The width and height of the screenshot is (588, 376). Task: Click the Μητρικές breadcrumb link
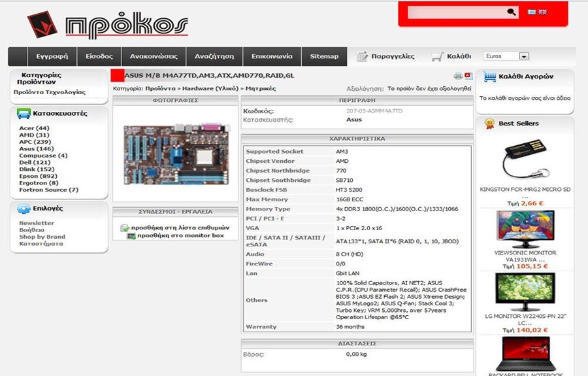click(x=260, y=88)
